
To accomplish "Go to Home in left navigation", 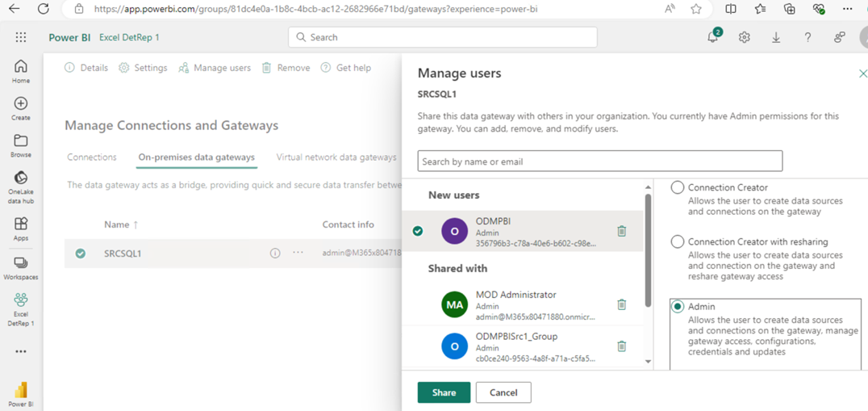I will pos(21,71).
